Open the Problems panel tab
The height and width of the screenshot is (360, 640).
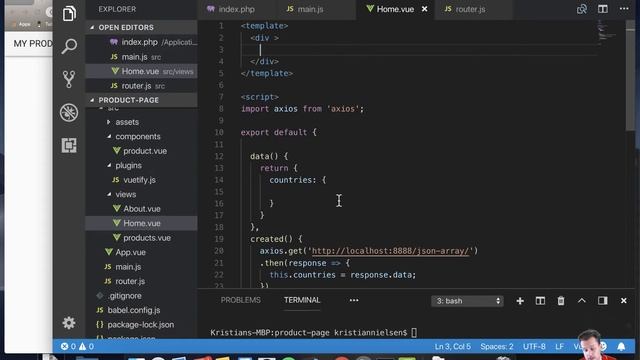click(x=240, y=300)
